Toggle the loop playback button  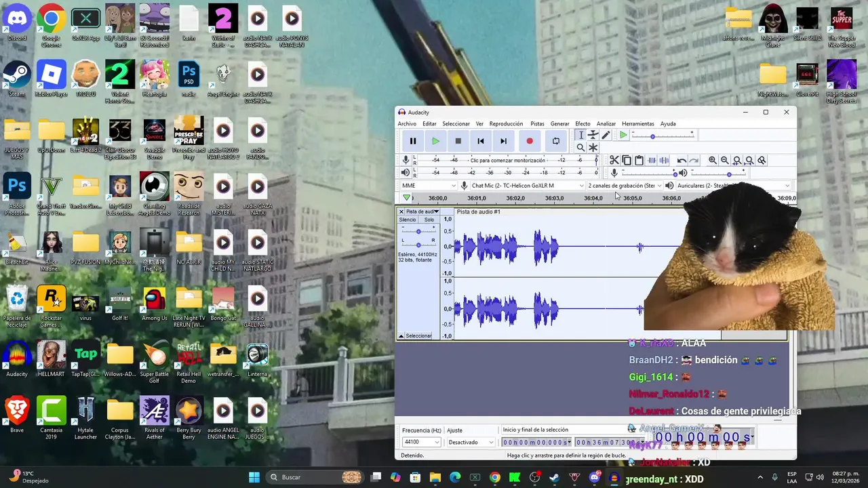pyautogui.click(x=556, y=141)
